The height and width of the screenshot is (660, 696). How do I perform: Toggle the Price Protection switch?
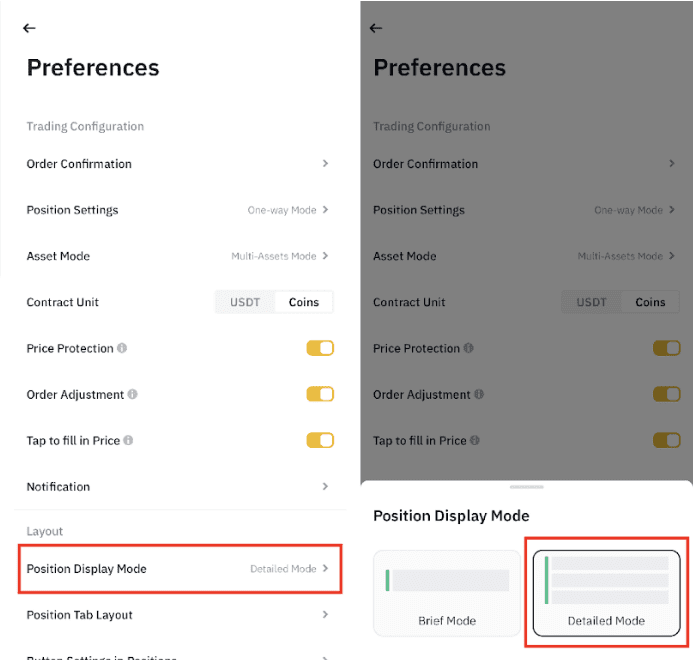click(x=320, y=349)
